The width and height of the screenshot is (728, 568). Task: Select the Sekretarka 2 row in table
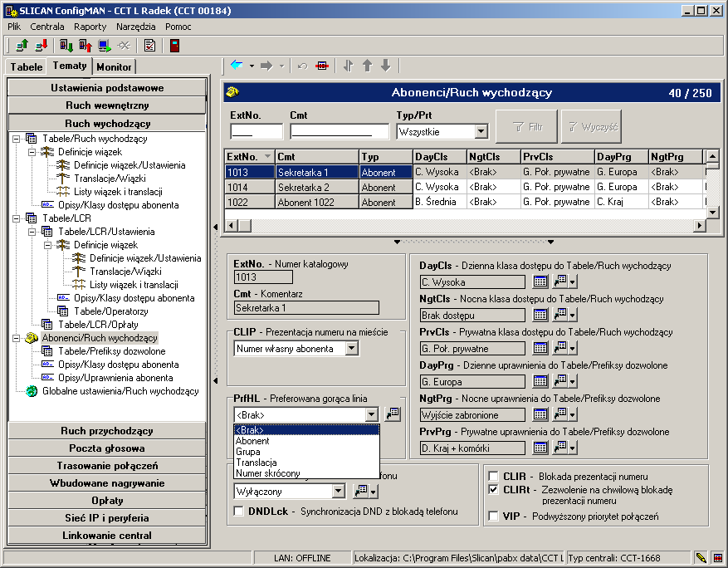464,187
